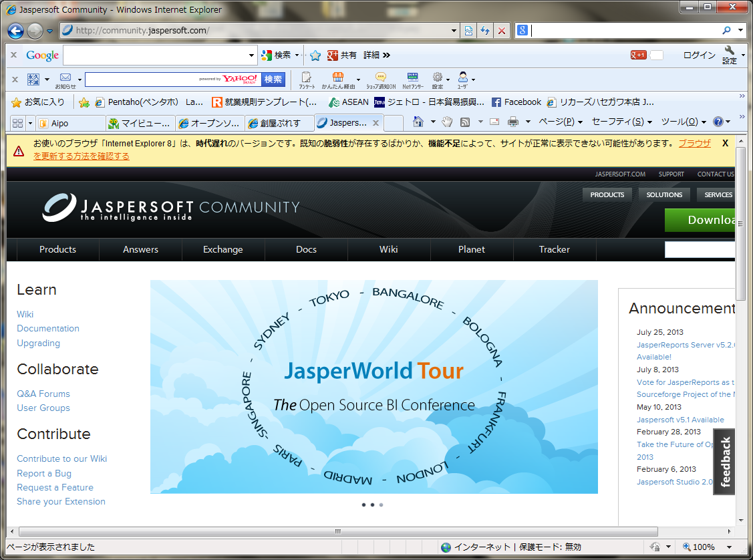753x560 pixels.
Task: Click the warning triangle icon on notification bar
Action: (19, 151)
